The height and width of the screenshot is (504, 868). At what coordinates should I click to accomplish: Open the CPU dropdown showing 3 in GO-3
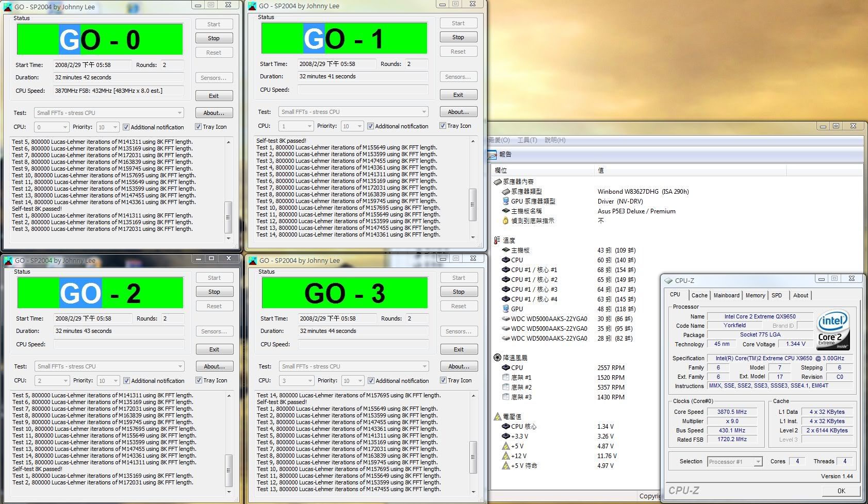(x=297, y=381)
